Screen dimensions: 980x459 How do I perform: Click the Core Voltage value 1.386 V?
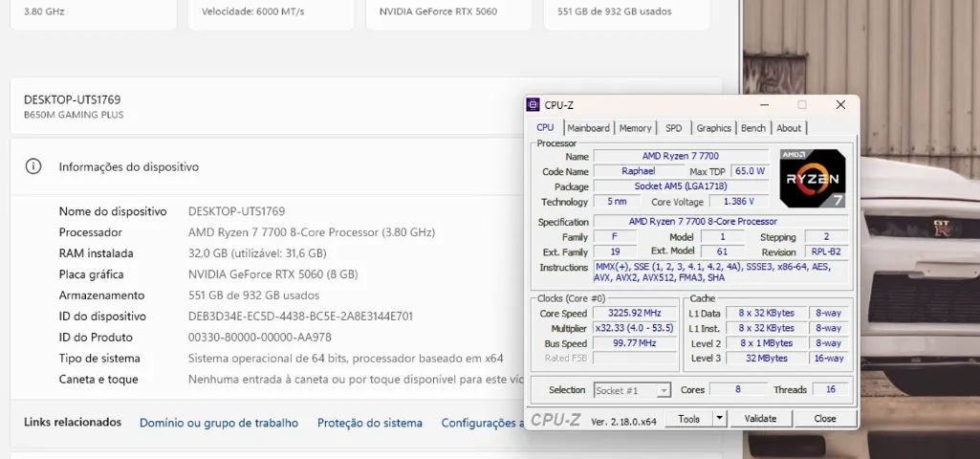(738, 202)
